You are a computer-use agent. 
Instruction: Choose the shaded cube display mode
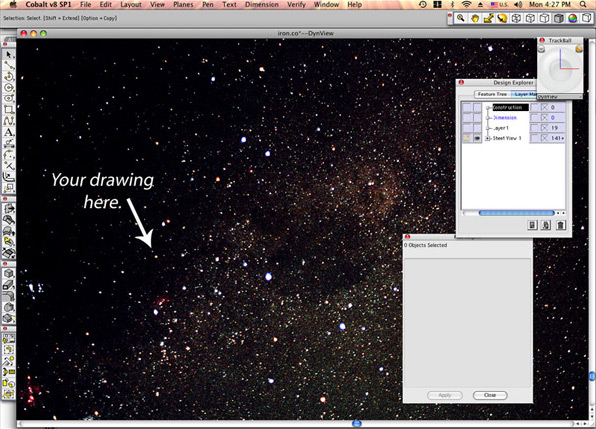click(558, 18)
